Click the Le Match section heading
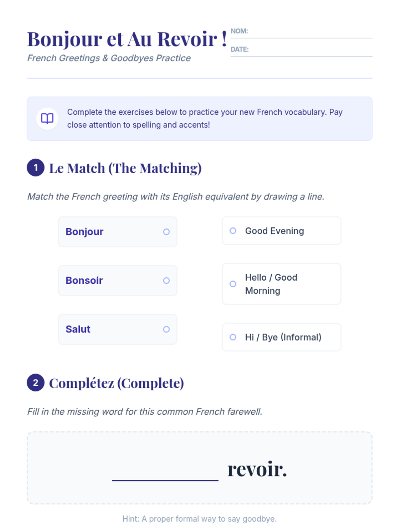399x532 pixels. [125, 168]
